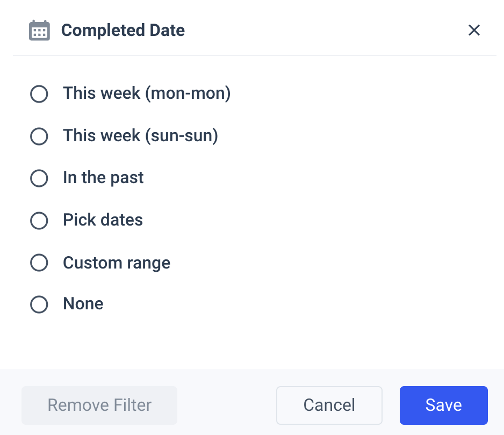This screenshot has width=504, height=435.
Task: Click the "In the past" label text
Action: click(x=103, y=178)
